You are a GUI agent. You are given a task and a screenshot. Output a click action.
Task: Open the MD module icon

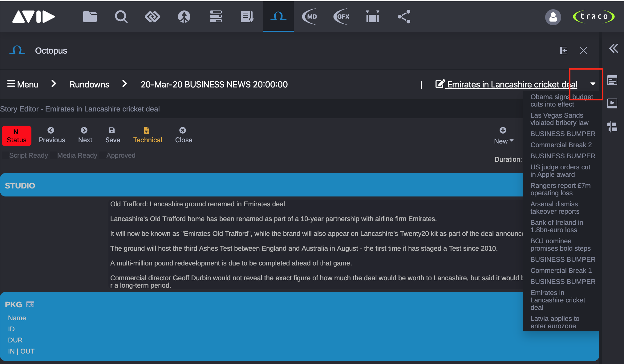tap(310, 17)
